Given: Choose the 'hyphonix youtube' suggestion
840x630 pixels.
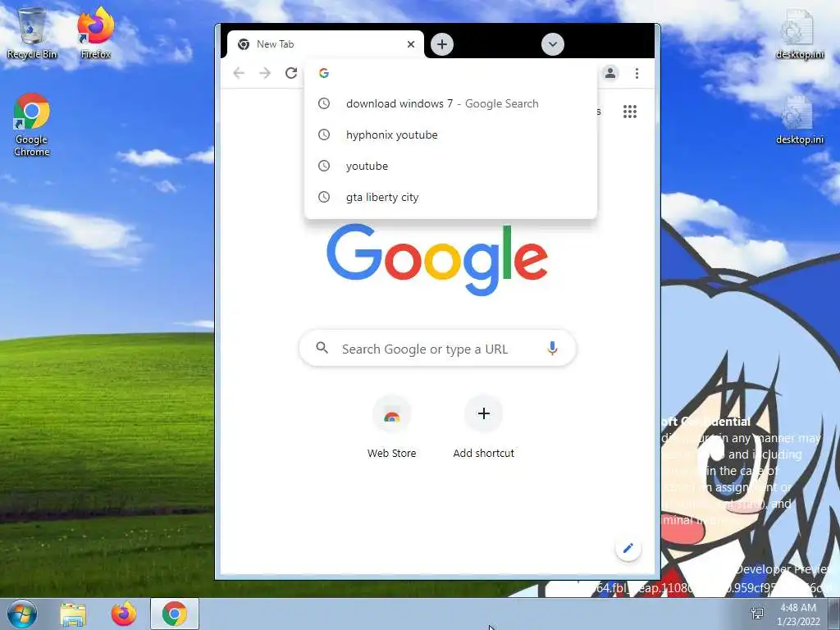Looking at the screenshot, I should coord(450,135).
